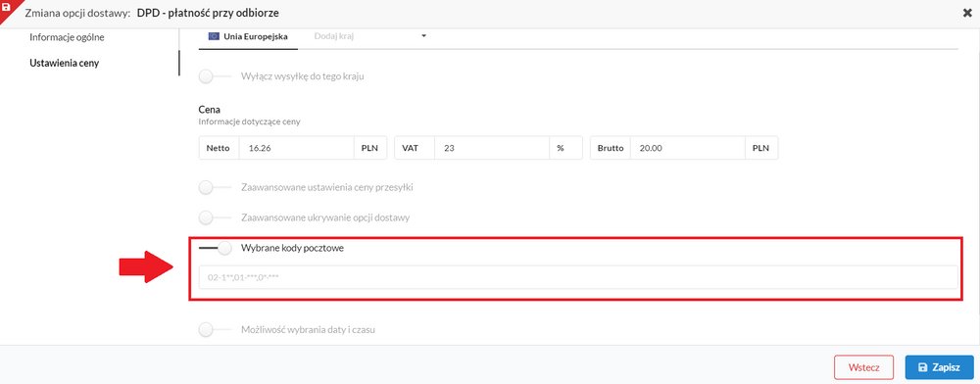Select the Unia Europejska tab
The height and width of the screenshot is (384, 980).
pos(248,36)
